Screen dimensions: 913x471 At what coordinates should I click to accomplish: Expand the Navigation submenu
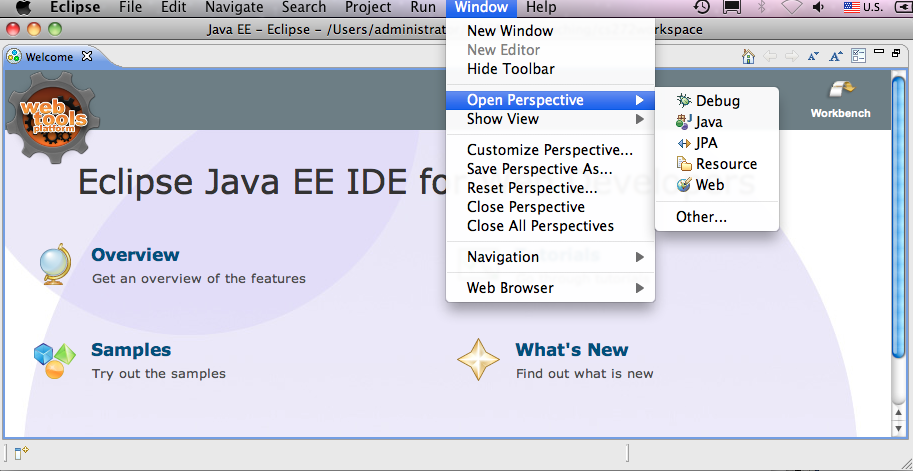(x=550, y=257)
